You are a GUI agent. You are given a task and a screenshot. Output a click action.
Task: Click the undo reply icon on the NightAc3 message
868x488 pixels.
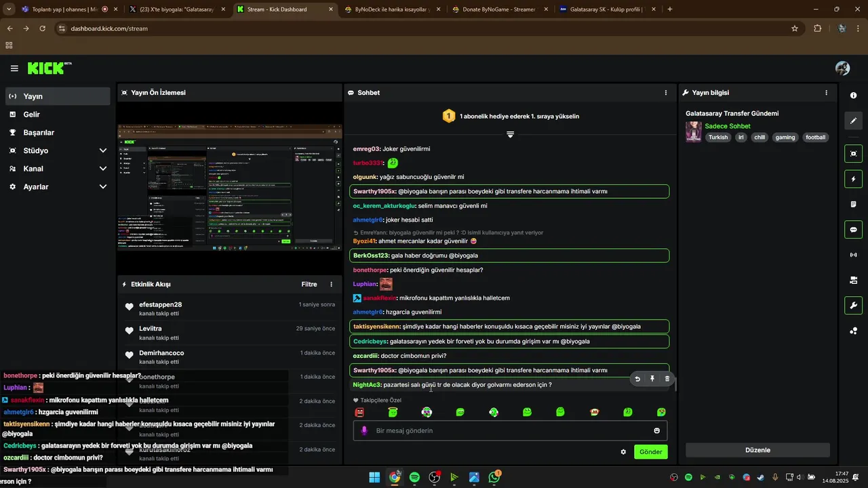(637, 379)
